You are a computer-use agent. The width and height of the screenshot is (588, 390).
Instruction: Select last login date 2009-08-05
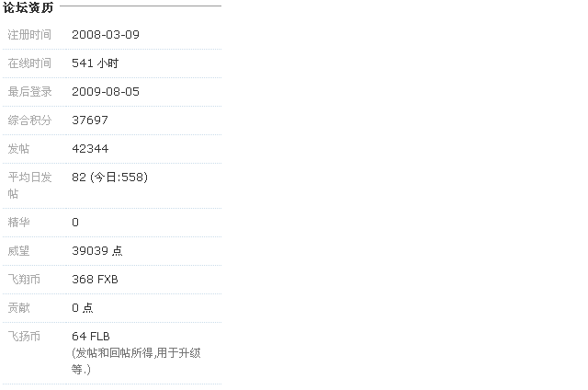pos(106,92)
